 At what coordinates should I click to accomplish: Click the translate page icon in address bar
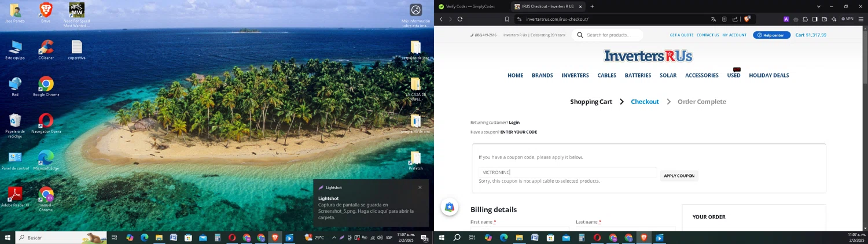[x=713, y=19]
